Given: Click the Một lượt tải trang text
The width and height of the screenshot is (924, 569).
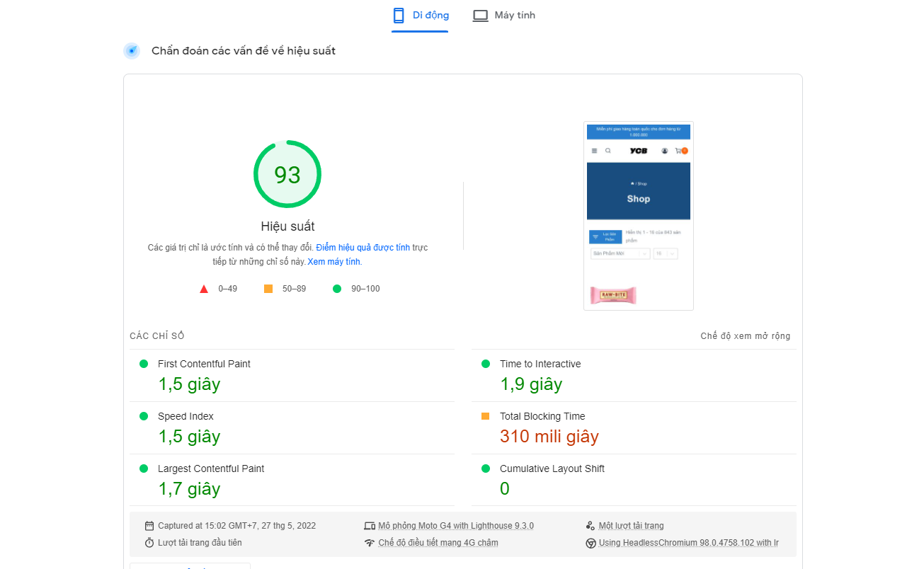Looking at the screenshot, I should tap(632, 526).
